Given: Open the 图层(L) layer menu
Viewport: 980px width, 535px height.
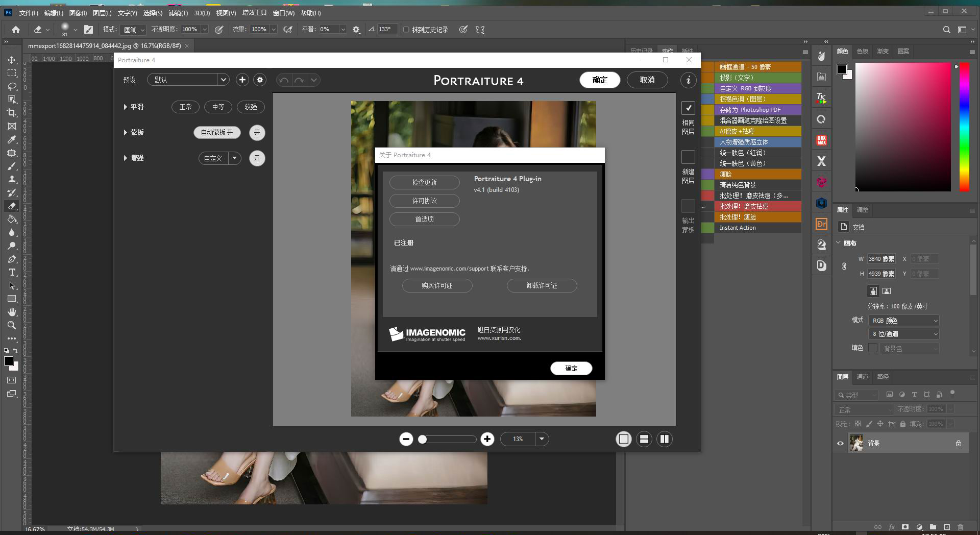Looking at the screenshot, I should [102, 13].
